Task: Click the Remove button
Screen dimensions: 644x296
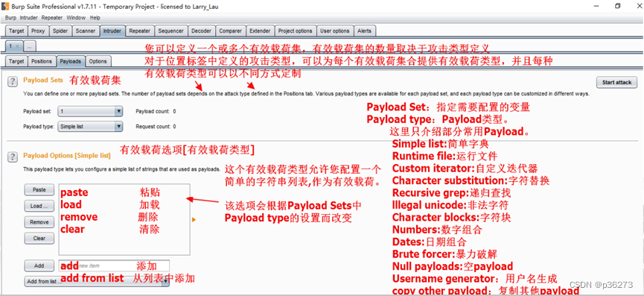Action: [x=39, y=222]
